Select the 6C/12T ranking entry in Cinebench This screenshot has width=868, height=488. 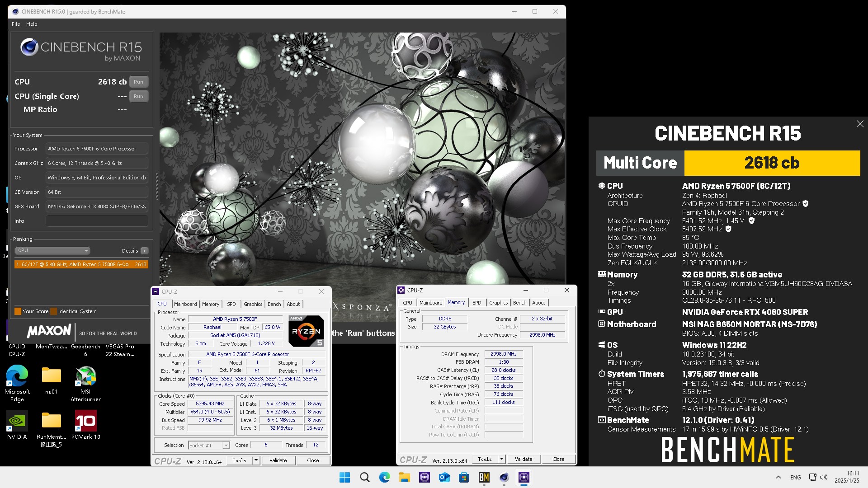[81, 264]
